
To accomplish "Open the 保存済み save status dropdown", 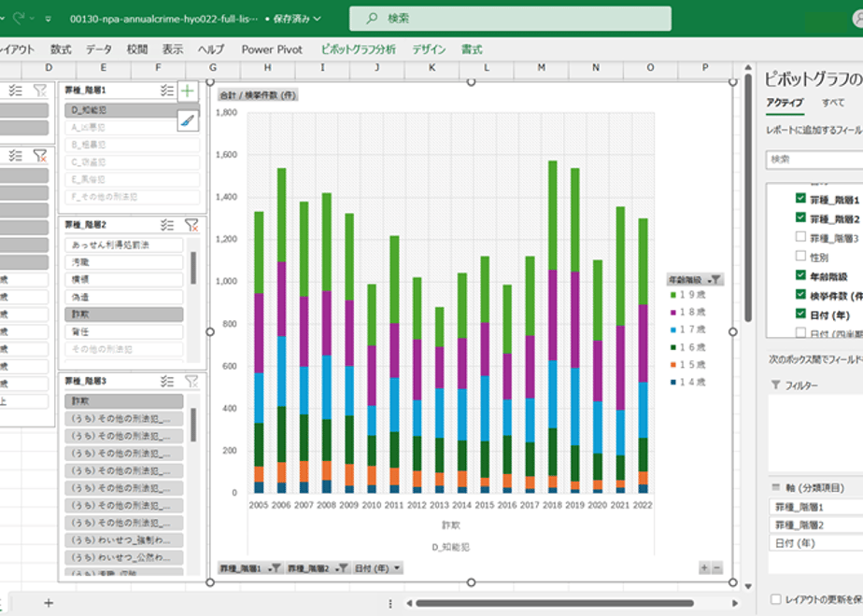I will 297,19.
